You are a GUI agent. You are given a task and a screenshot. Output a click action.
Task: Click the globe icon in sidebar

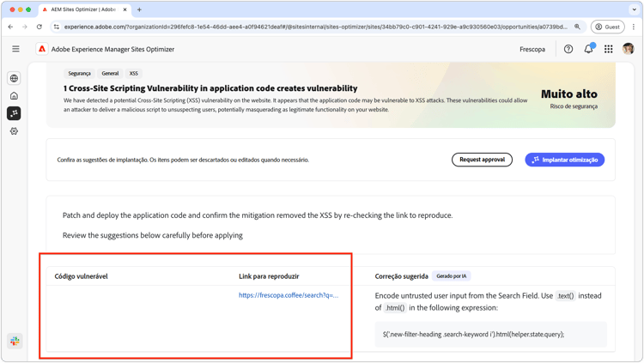pos(14,78)
